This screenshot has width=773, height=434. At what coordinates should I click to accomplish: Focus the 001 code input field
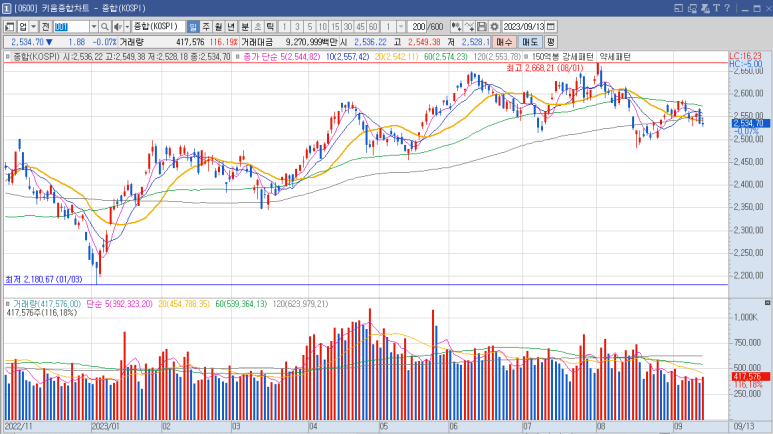click(71, 27)
